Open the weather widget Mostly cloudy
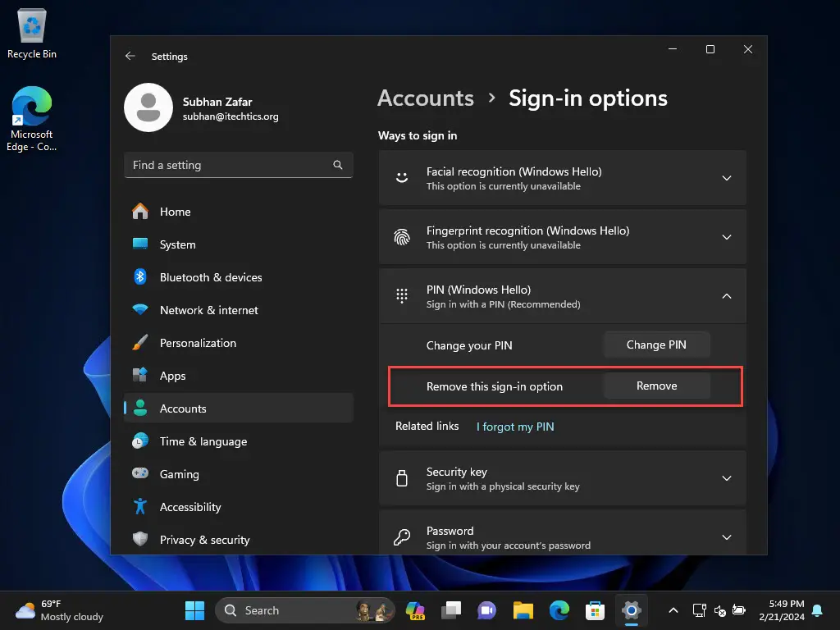The width and height of the screenshot is (840, 630). [x=59, y=610]
